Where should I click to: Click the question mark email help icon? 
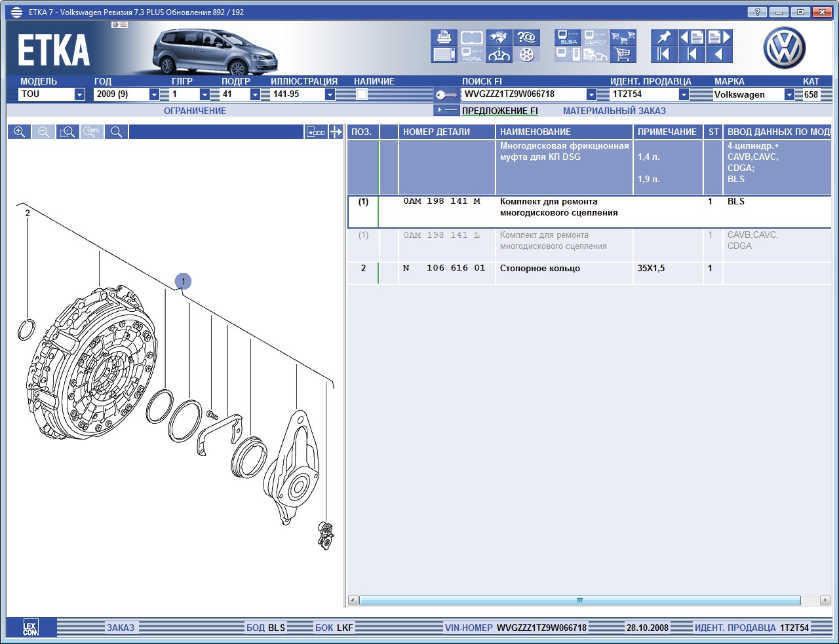click(x=526, y=37)
